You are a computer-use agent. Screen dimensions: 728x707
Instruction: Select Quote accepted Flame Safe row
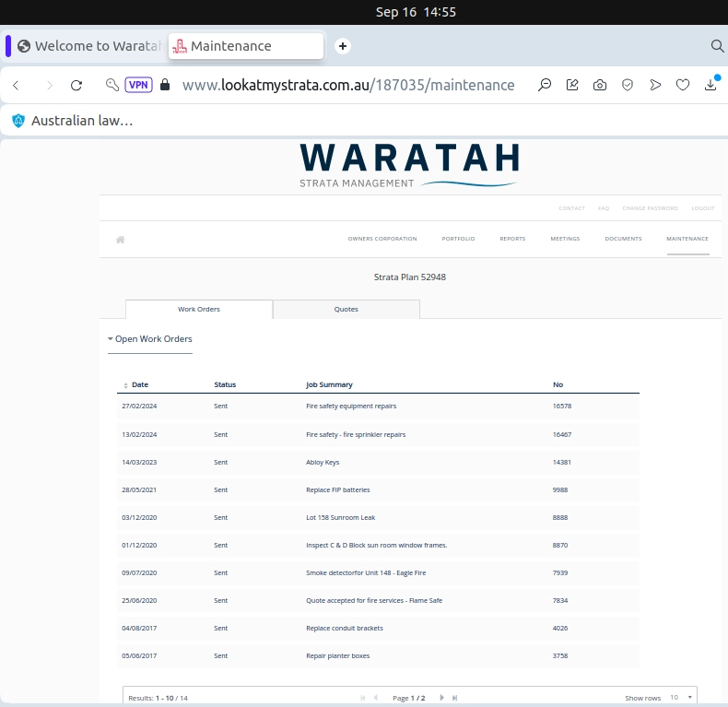coord(378,601)
